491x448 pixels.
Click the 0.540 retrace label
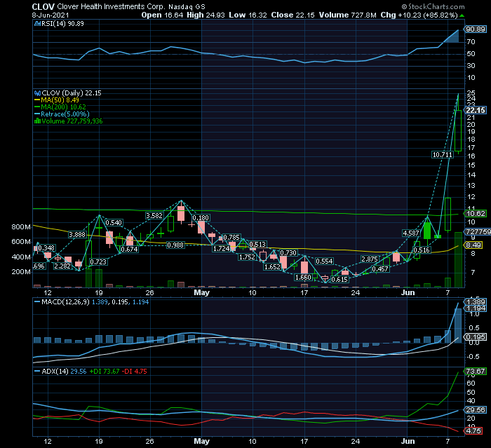[x=114, y=222]
